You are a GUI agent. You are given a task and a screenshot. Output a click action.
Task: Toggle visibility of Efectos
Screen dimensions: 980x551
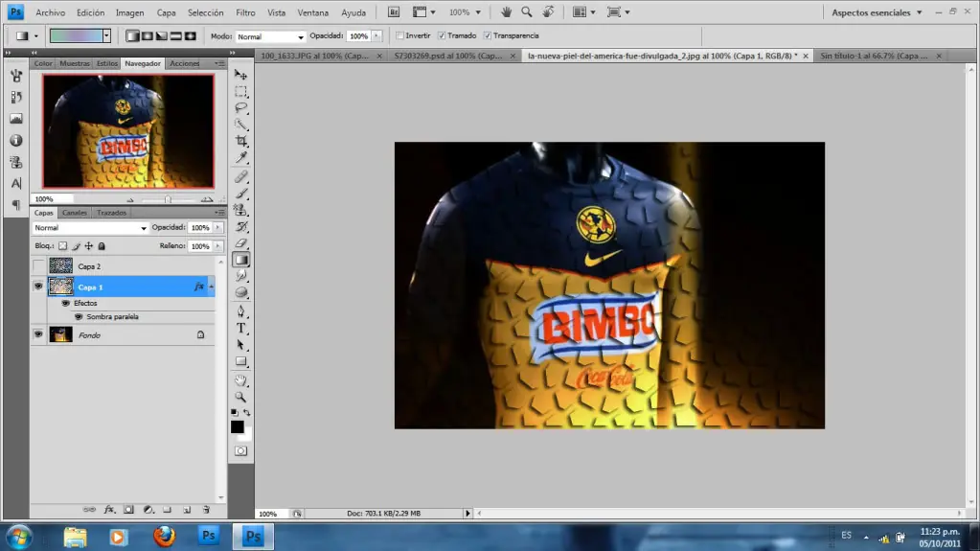click(66, 304)
